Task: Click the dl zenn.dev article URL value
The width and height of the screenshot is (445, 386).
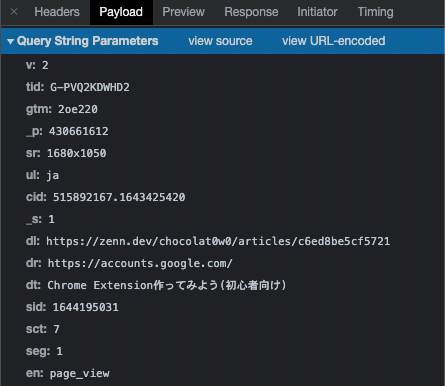Action: (218, 241)
